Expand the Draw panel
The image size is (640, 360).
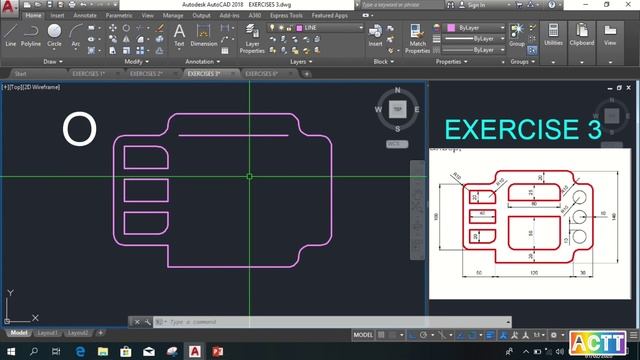pos(53,62)
